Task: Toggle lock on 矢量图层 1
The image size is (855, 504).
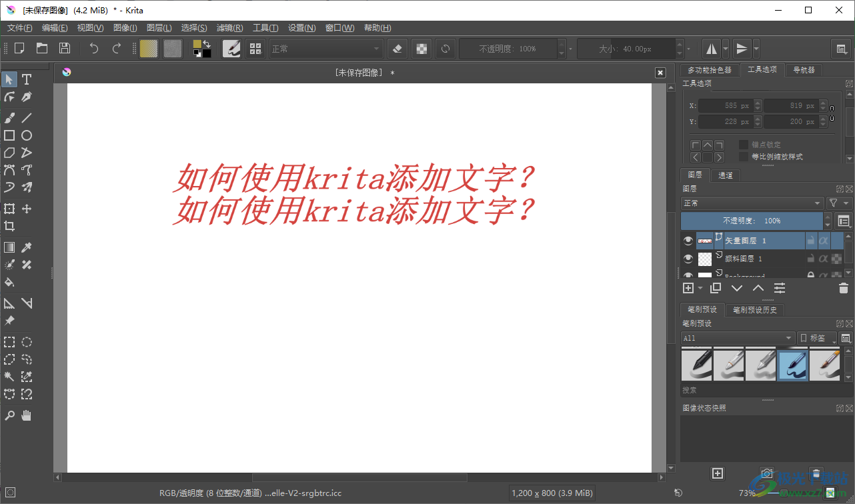Action: [x=811, y=241]
